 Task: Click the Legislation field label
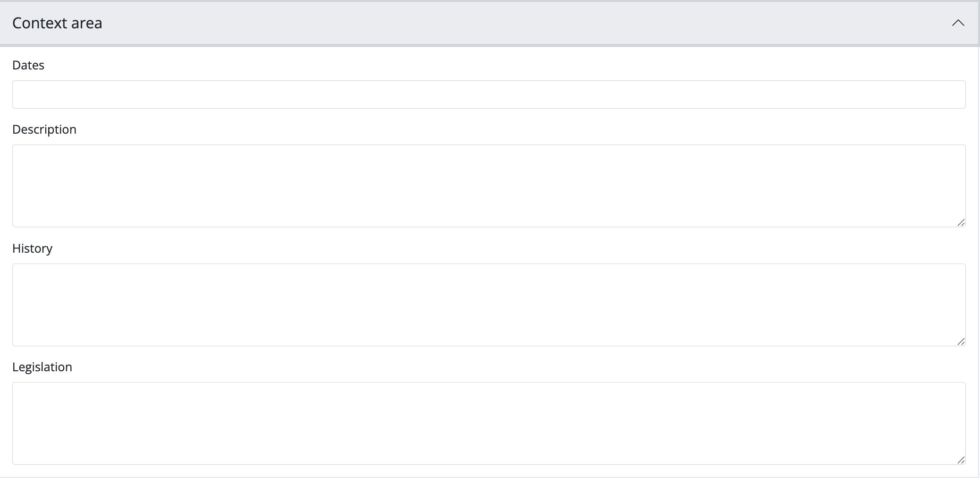pos(42,367)
